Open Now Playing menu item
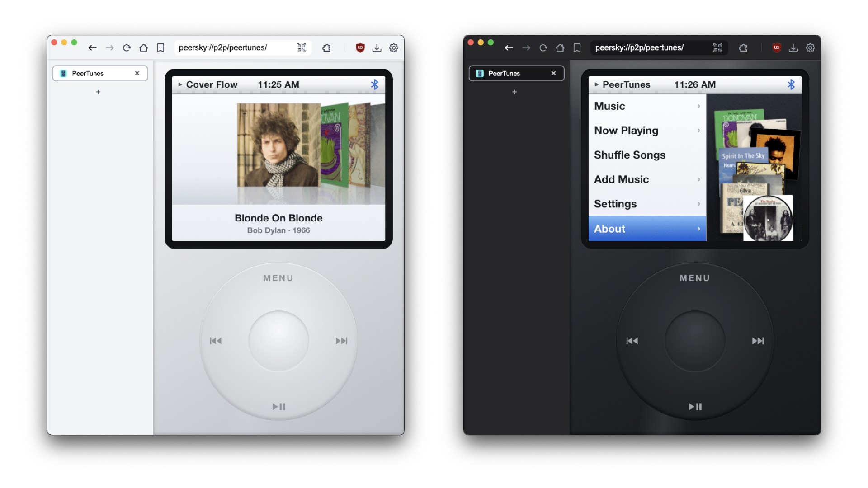Screen dimensions: 868x488 [647, 131]
